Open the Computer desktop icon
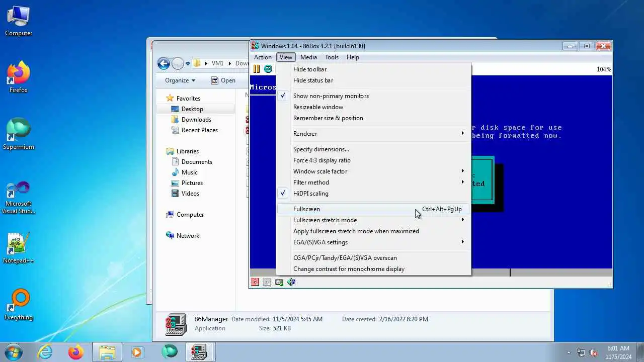 [19, 21]
